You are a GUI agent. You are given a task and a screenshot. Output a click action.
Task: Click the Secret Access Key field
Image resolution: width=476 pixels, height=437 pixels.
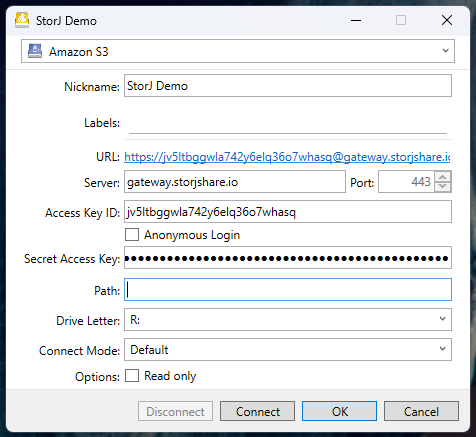(288, 258)
